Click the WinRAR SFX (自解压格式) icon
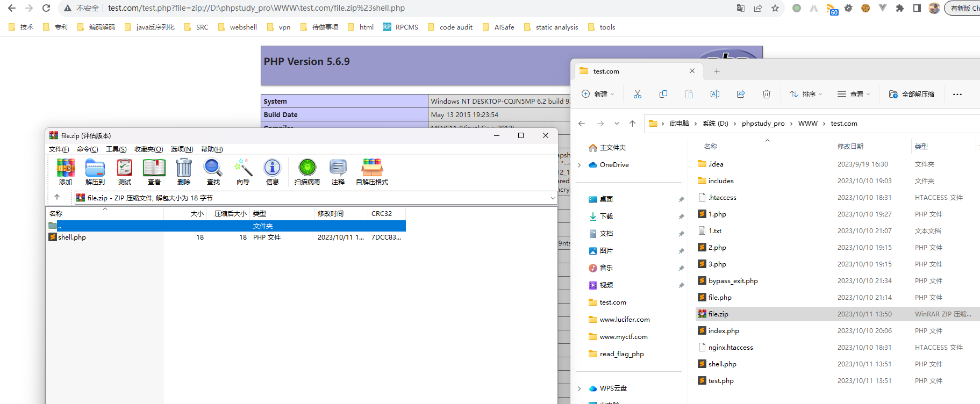The height and width of the screenshot is (404, 980). 372,168
